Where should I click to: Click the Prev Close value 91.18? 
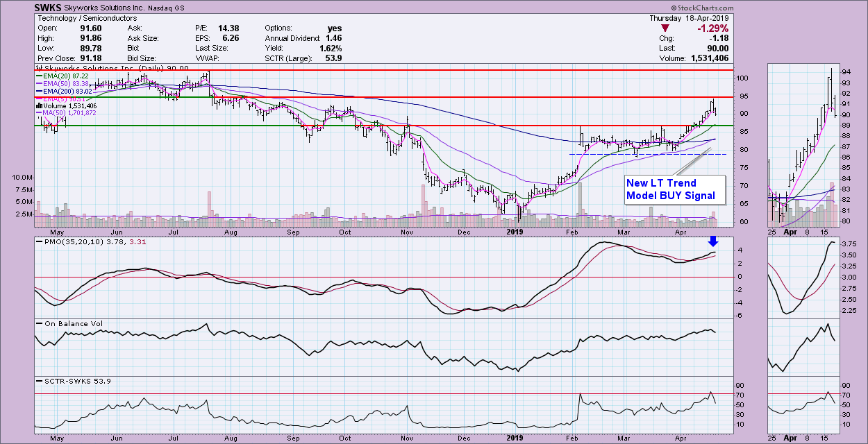click(x=90, y=58)
